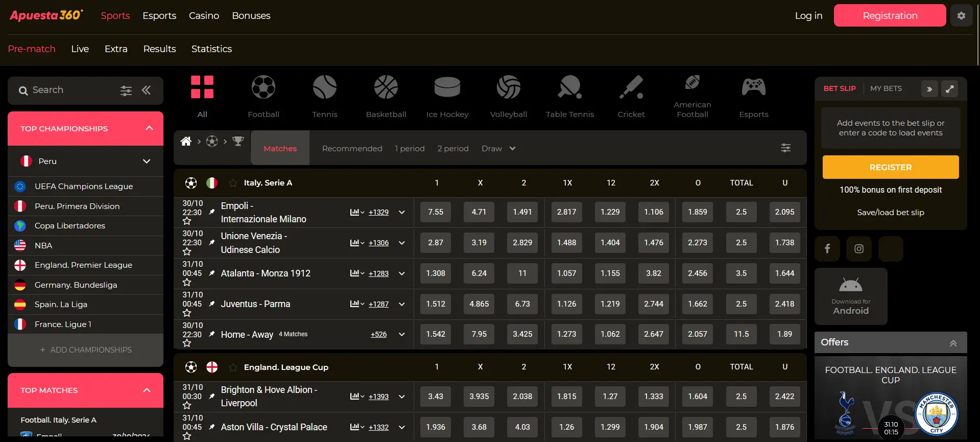
Task: Expand markets for Brighton - Liverpool row
Action: 402,397
